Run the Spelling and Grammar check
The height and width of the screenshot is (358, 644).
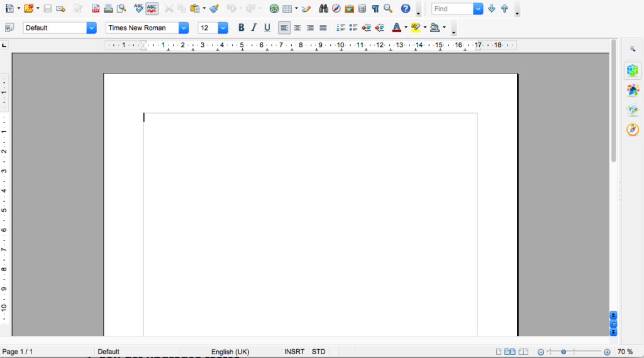point(138,9)
